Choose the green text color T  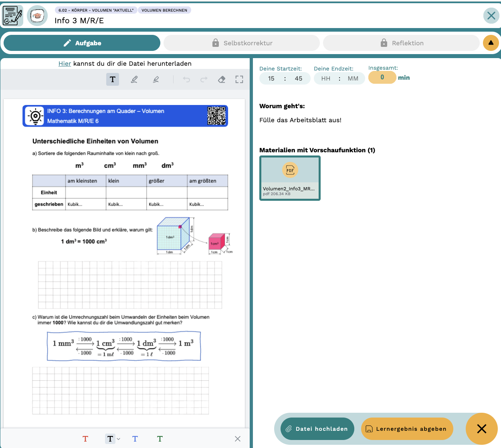pyautogui.click(x=160, y=439)
